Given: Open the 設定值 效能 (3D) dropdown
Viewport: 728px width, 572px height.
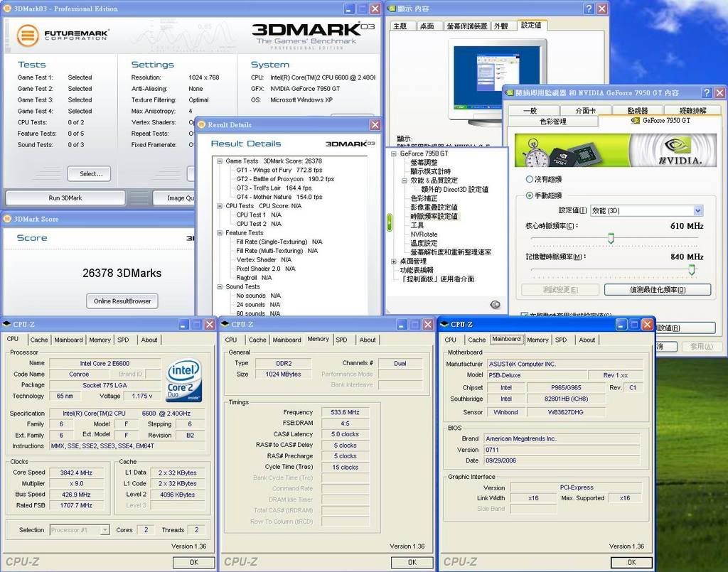Looking at the screenshot, I should tap(698, 210).
